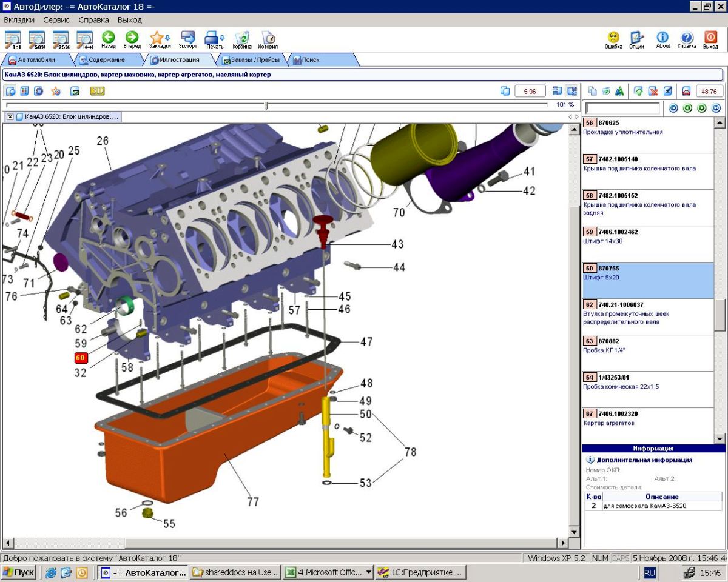Screen dimensions: 728x582
Task: Switch to the Иллюстрация tab
Action: pos(179,60)
